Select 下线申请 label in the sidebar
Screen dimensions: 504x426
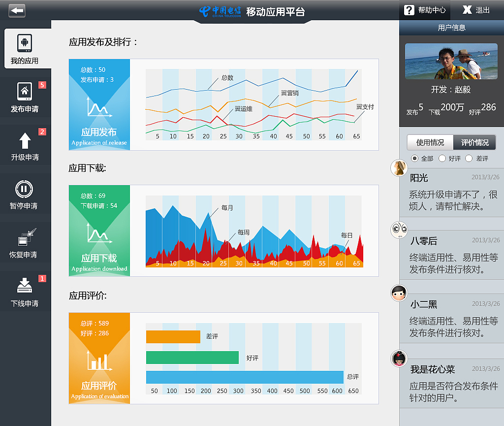pyautogui.click(x=25, y=303)
